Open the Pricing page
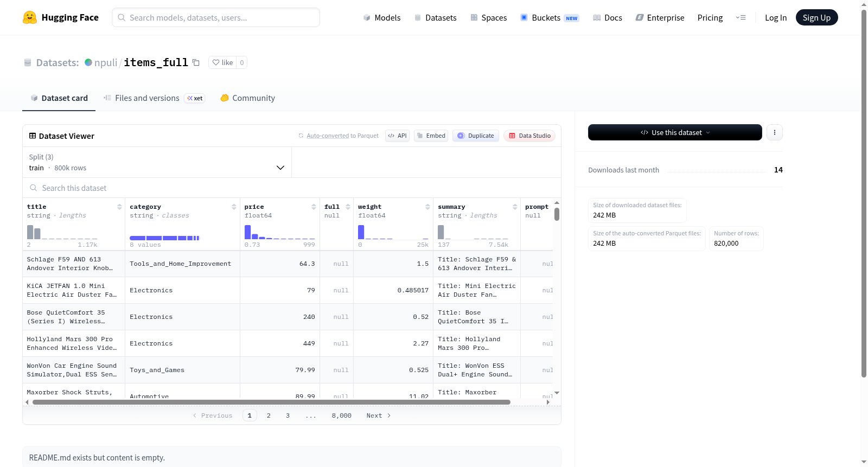 (x=710, y=18)
